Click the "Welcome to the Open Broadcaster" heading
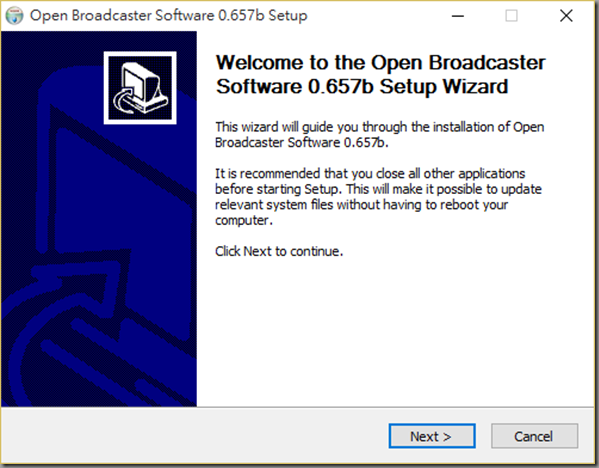This screenshot has height=468, width=599. (380, 74)
